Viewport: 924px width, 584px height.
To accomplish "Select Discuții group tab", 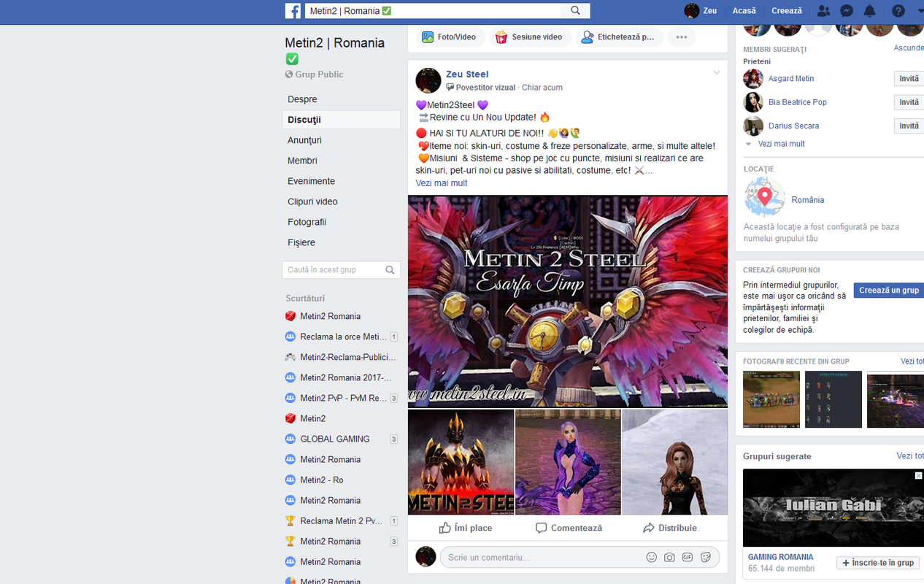I will [x=342, y=120].
